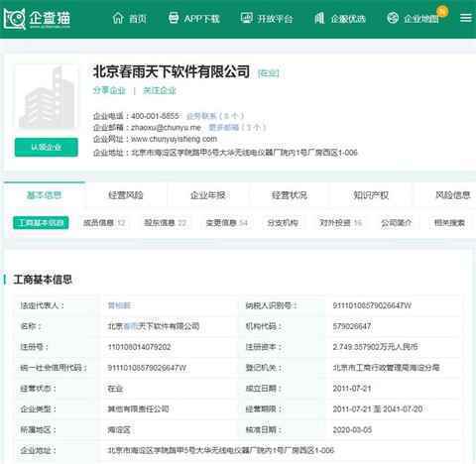Click the 核准日期 date value
This screenshot has width=476, height=464.
[352, 430]
